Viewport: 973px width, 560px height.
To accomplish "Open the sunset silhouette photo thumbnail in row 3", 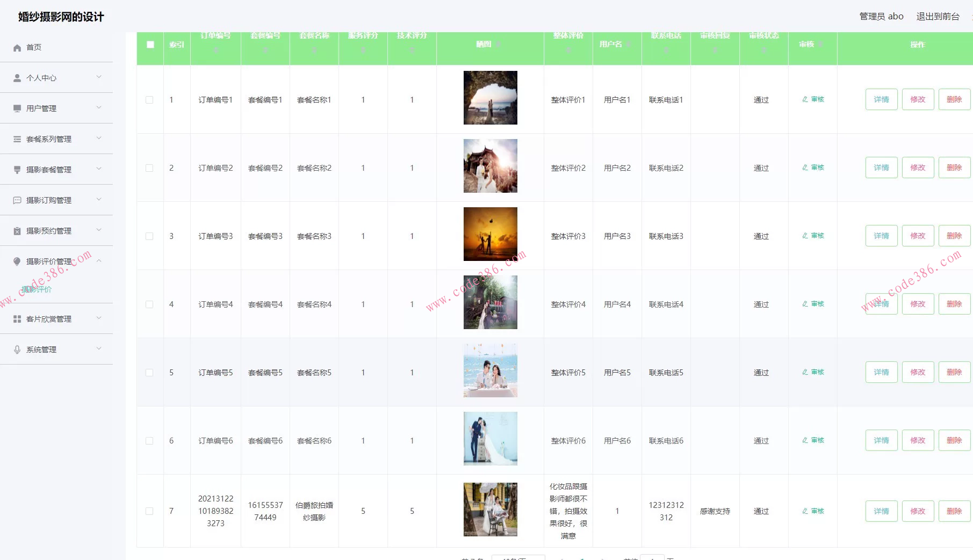I will 491,234.
